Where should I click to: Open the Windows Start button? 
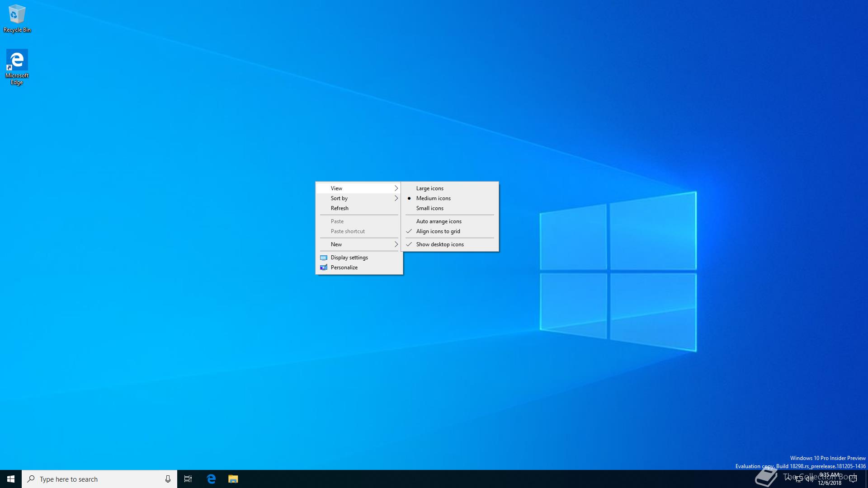pyautogui.click(x=11, y=479)
